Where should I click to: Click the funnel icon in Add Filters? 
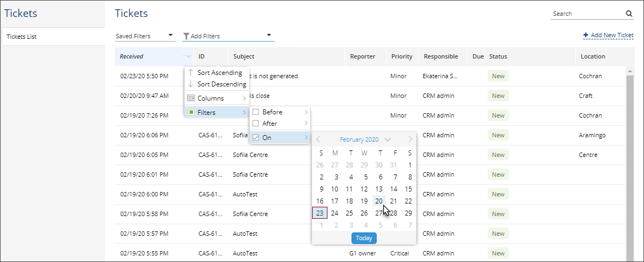tap(186, 36)
